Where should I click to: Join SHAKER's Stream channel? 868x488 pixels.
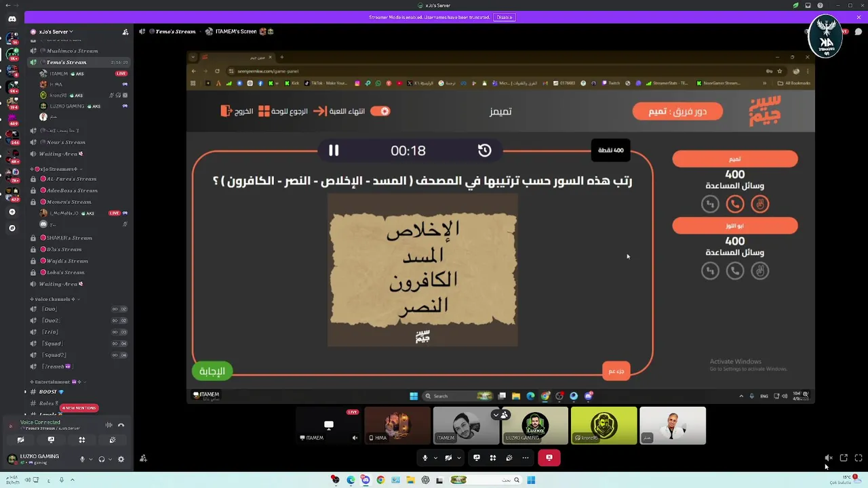(79, 238)
